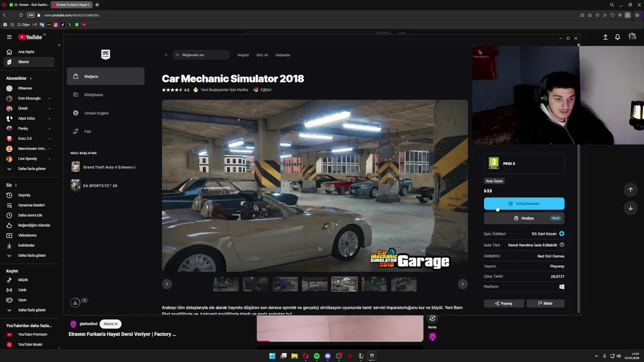Open X bookmark in bookmarks bar

tap(70, 25)
